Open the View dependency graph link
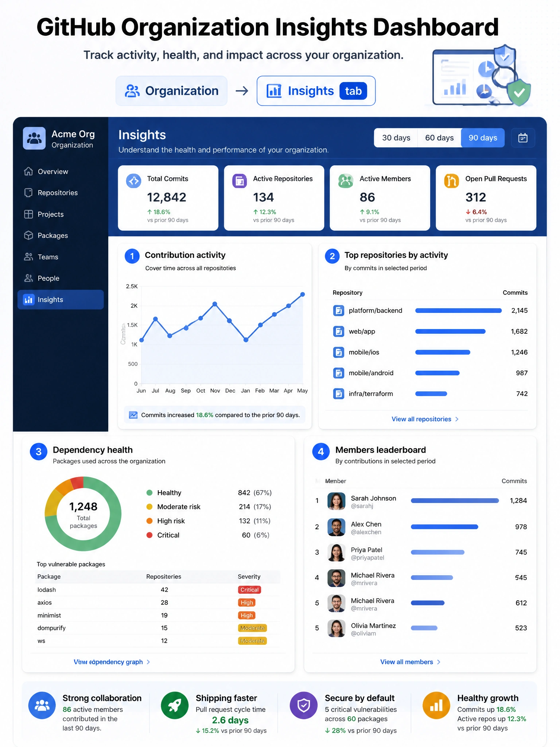The height and width of the screenshot is (747, 560). pyautogui.click(x=108, y=662)
